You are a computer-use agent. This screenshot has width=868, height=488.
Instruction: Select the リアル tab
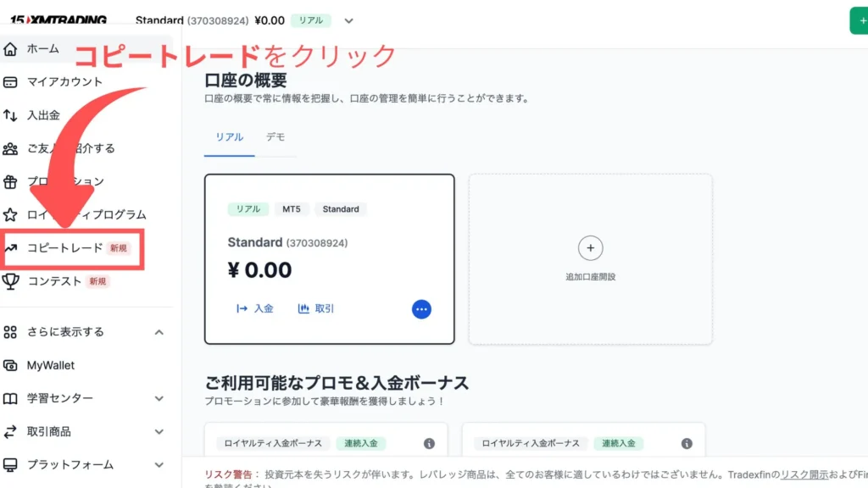pyautogui.click(x=229, y=137)
